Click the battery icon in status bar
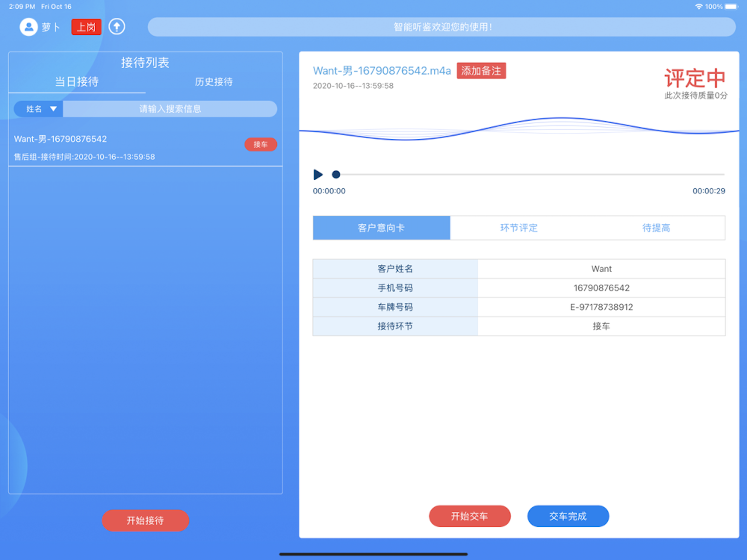747x560 pixels. point(731,6)
